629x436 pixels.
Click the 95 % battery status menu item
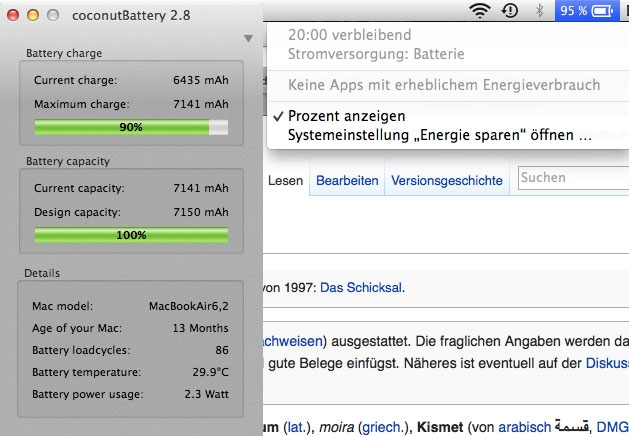[587, 10]
